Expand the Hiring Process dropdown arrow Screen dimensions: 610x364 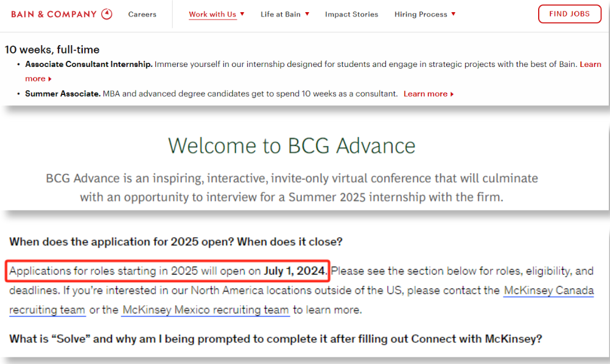coord(453,14)
